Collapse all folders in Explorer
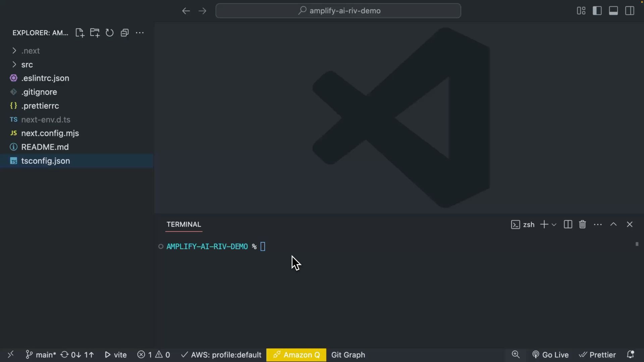The height and width of the screenshot is (362, 644). tap(124, 33)
